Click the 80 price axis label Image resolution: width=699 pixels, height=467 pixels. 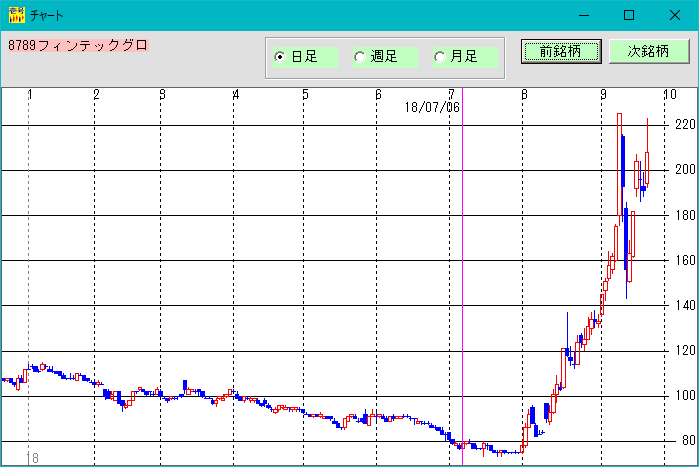(689, 441)
